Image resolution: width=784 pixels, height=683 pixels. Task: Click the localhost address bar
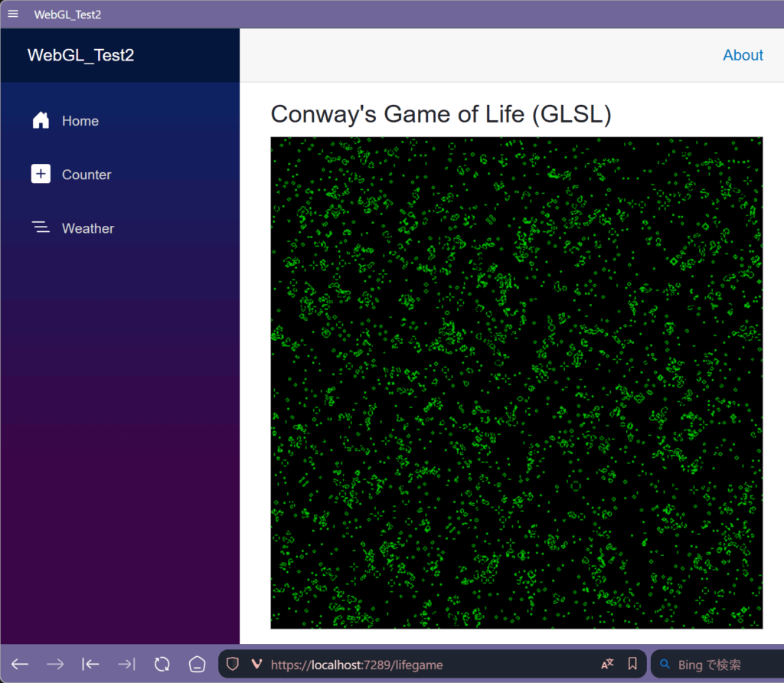429,665
